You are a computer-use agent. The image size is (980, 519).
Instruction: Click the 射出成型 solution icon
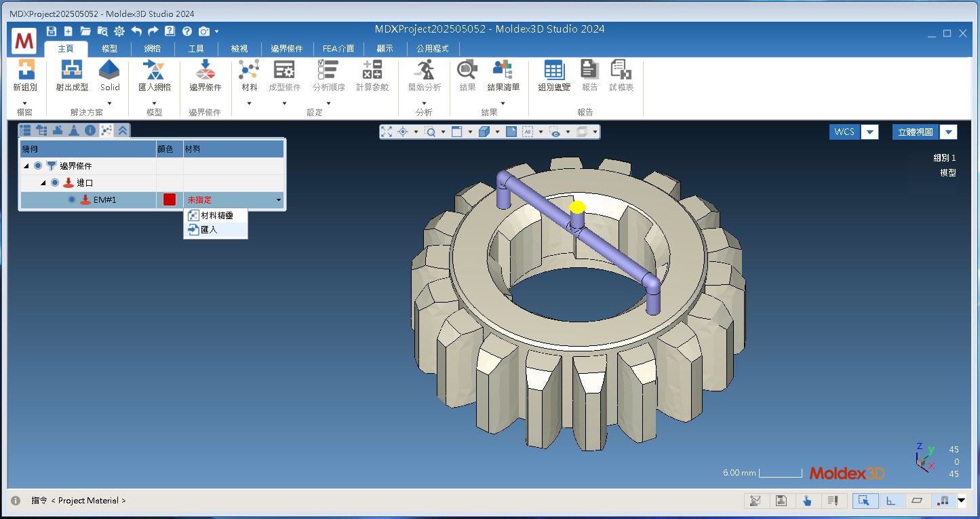72,70
